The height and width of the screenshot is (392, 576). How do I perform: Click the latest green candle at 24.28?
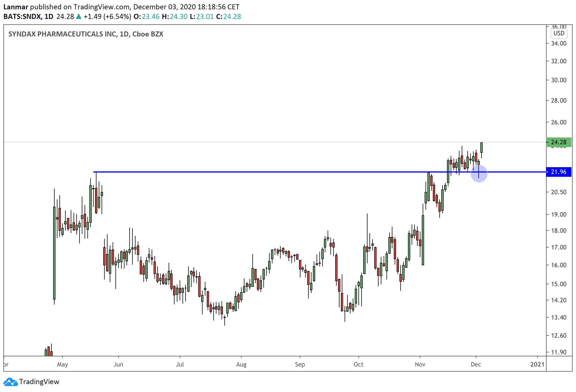(x=482, y=148)
